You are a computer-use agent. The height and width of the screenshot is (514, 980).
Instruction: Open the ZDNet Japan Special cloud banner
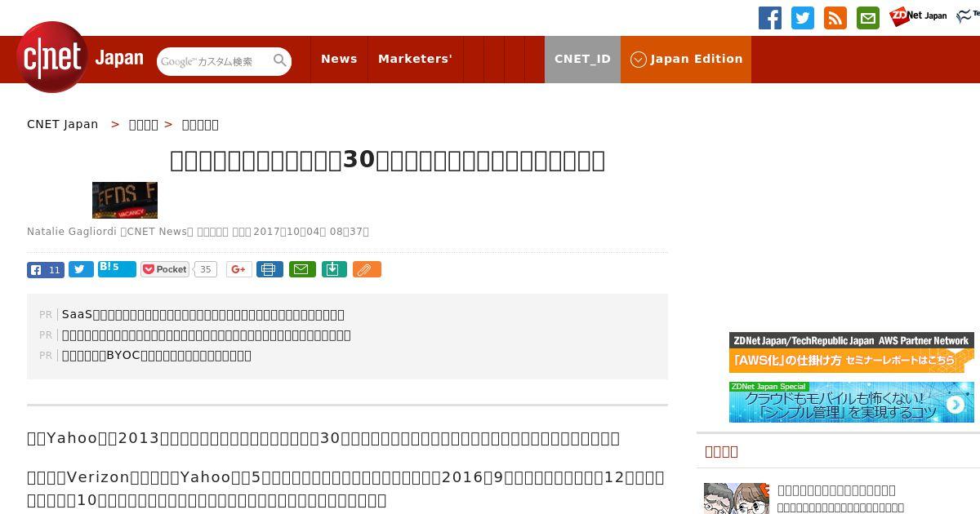tap(852, 402)
